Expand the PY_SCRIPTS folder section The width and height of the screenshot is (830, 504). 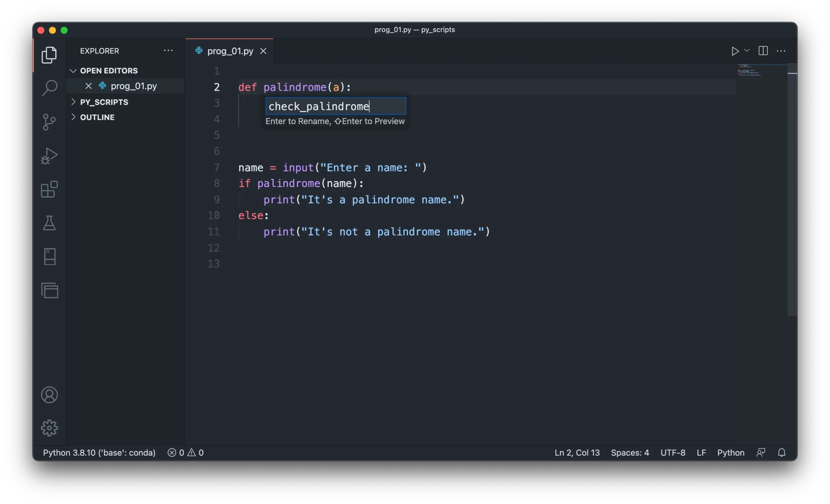(104, 102)
